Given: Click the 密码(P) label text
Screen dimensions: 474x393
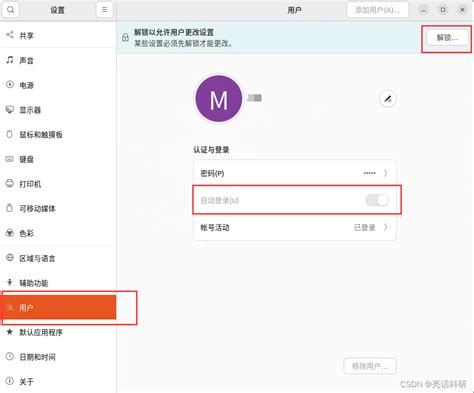Looking at the screenshot, I should 212,173.
